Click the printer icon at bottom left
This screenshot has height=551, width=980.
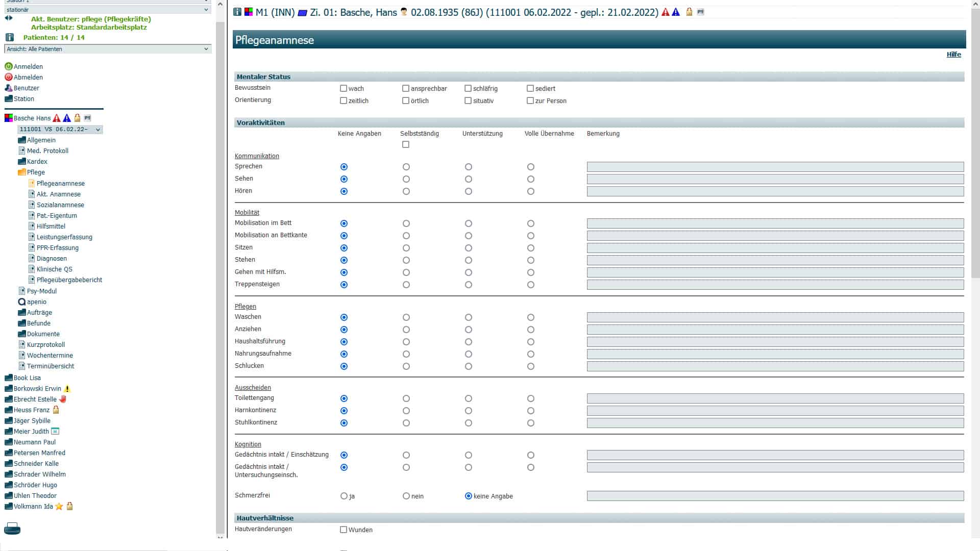pyautogui.click(x=12, y=529)
